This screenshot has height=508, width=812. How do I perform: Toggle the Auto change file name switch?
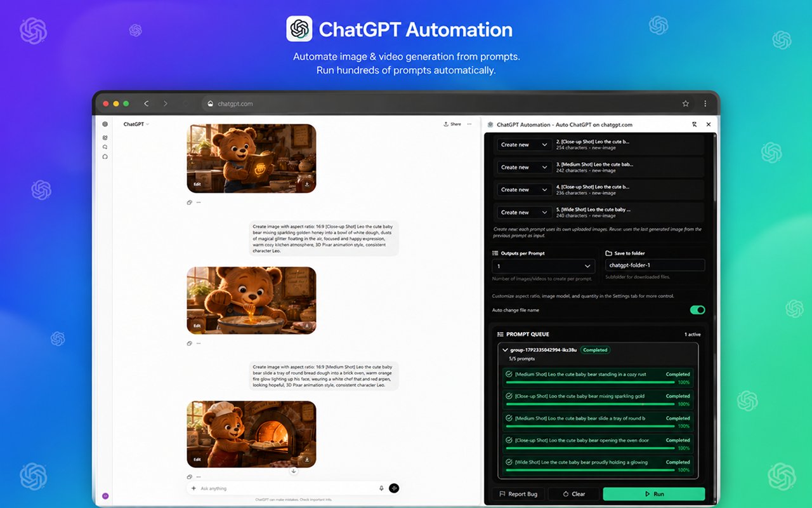pyautogui.click(x=697, y=310)
